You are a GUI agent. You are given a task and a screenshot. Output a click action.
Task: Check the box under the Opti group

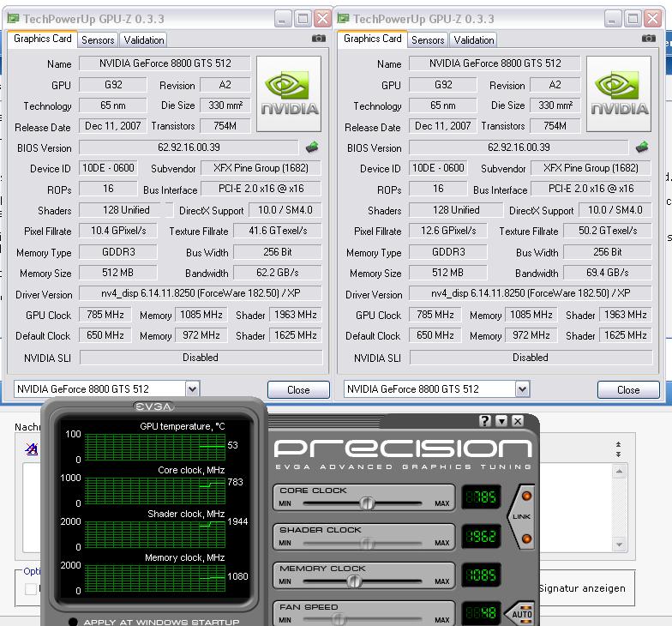tap(31, 588)
